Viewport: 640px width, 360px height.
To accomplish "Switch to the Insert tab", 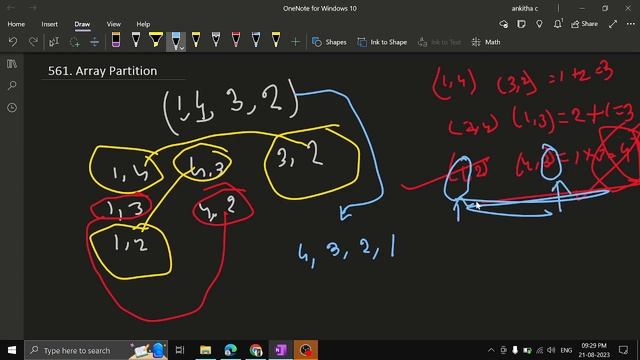I will tap(49, 24).
